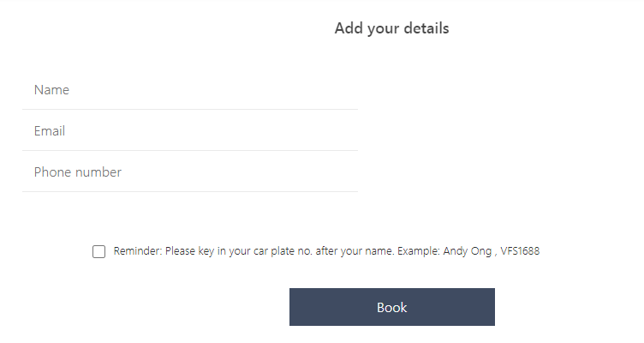Viewport: 644px width, 343px height.
Task: Click the reminder text beside the checkbox
Action: pyautogui.click(x=325, y=251)
